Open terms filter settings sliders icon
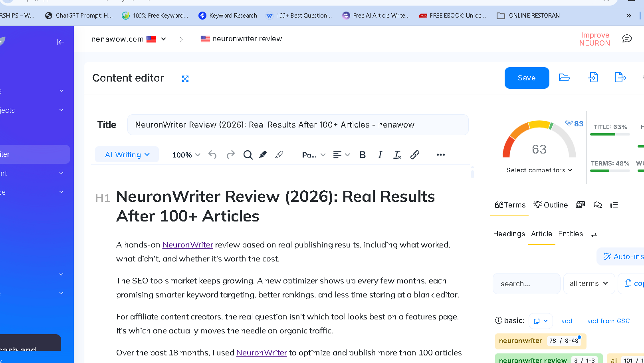The height and width of the screenshot is (363, 644). (x=594, y=234)
